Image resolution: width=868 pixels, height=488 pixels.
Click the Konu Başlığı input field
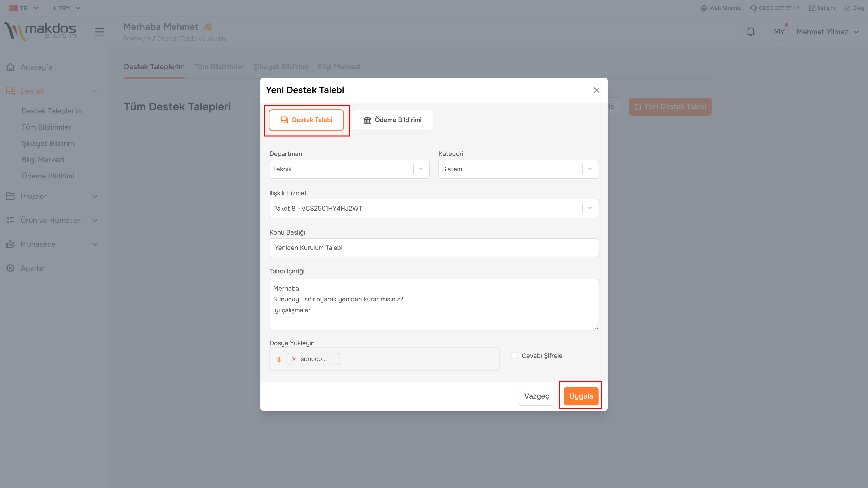(x=434, y=248)
